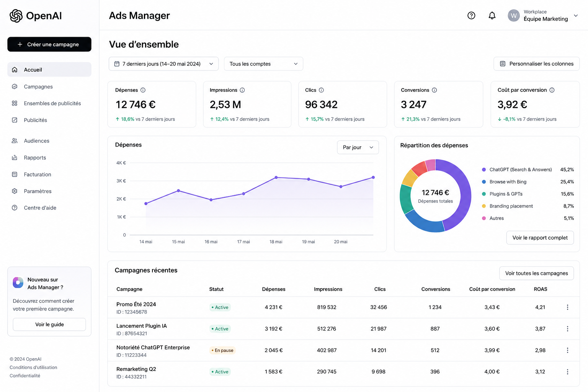The image size is (588, 392).
Task: Open Paramètres in sidebar
Action: click(x=49, y=191)
